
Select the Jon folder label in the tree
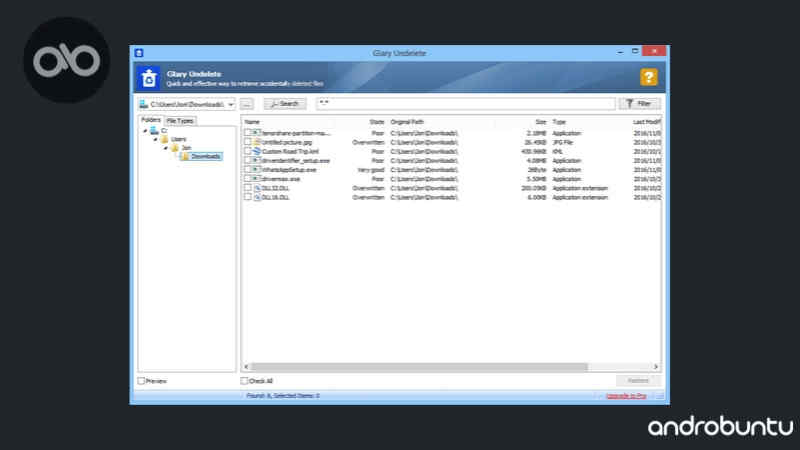tap(186, 147)
